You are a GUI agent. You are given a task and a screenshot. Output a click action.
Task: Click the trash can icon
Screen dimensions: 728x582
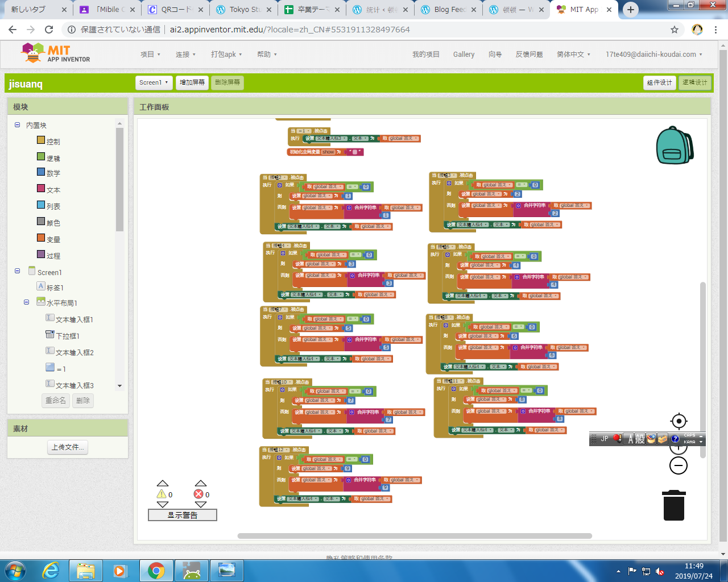click(x=674, y=505)
